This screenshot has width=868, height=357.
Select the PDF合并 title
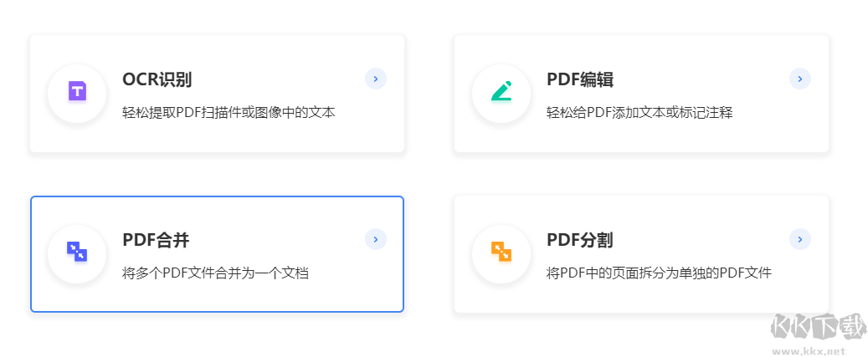[x=156, y=241]
